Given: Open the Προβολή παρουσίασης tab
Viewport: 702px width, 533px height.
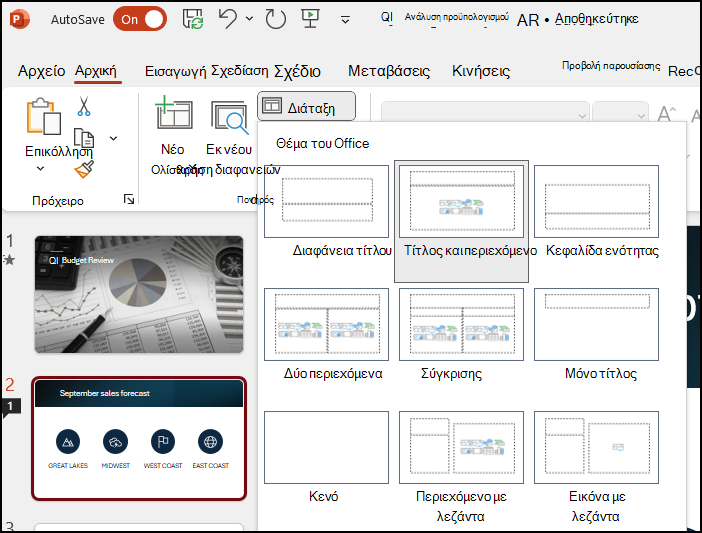Looking at the screenshot, I should point(611,66).
